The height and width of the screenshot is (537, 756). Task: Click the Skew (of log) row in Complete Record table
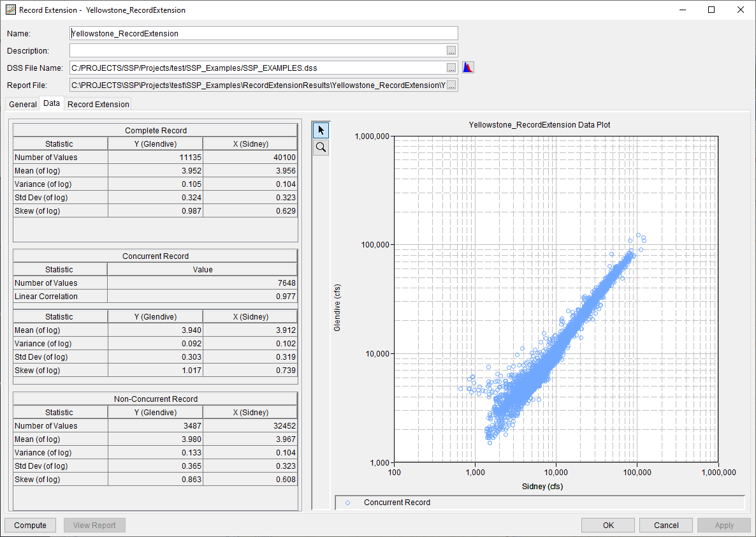coord(60,210)
